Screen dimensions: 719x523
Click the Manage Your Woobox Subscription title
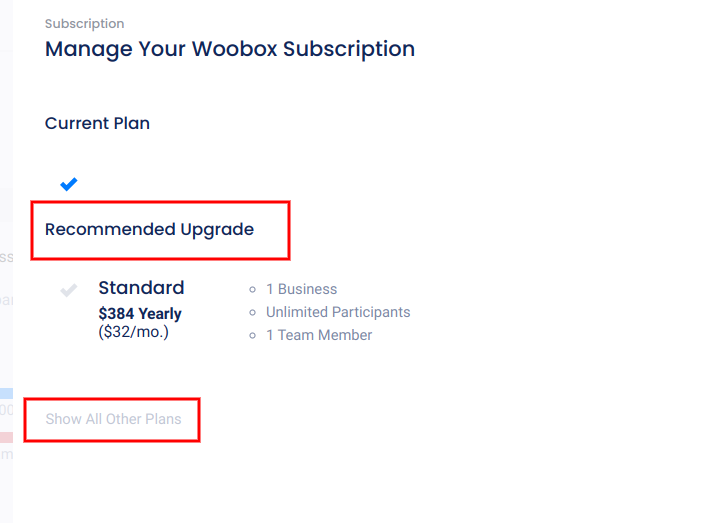(x=229, y=49)
